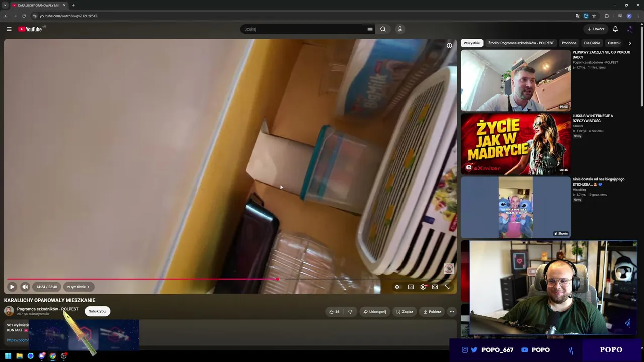Image resolution: width=644 pixels, height=362 pixels.
Task: Open the YouTube account avatar menu
Action: point(630,29)
